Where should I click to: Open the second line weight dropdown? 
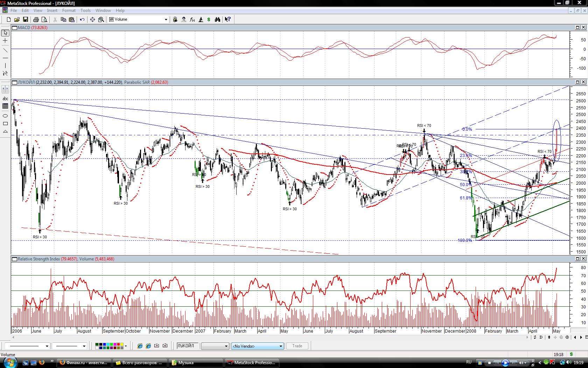84,346
